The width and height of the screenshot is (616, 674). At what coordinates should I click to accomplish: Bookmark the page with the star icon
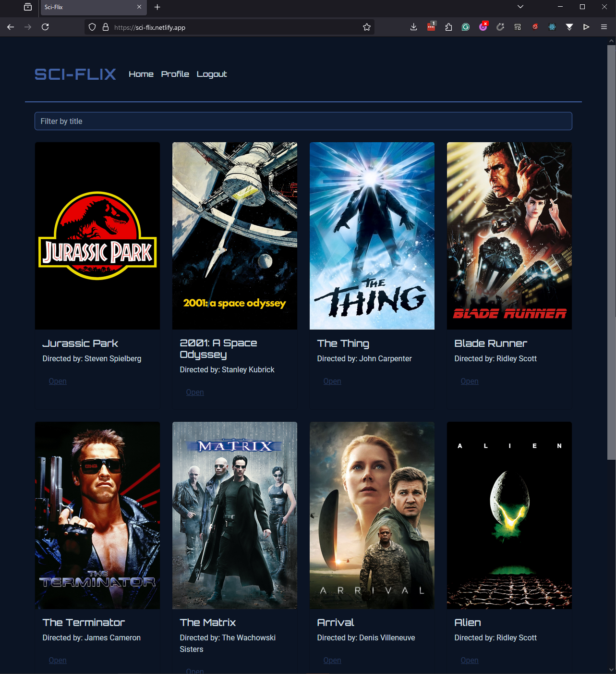(366, 27)
